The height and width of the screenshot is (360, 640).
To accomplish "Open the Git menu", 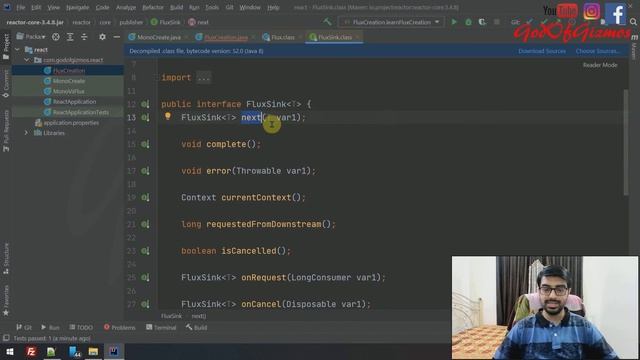I will (229, 7).
